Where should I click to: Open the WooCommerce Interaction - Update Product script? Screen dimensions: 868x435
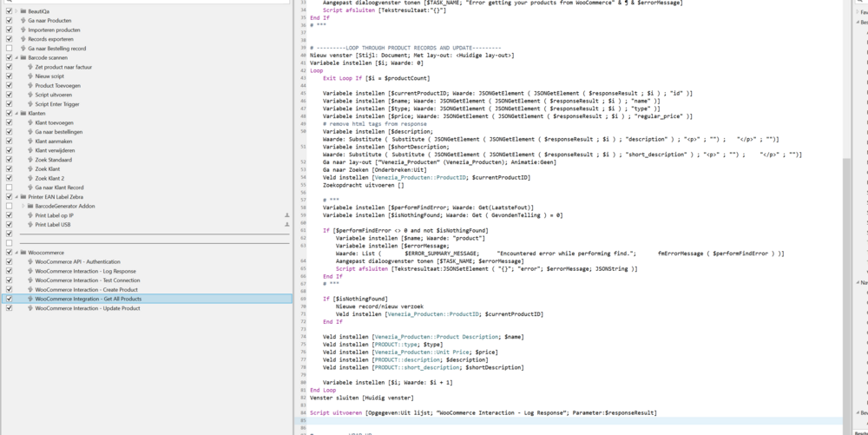click(87, 308)
